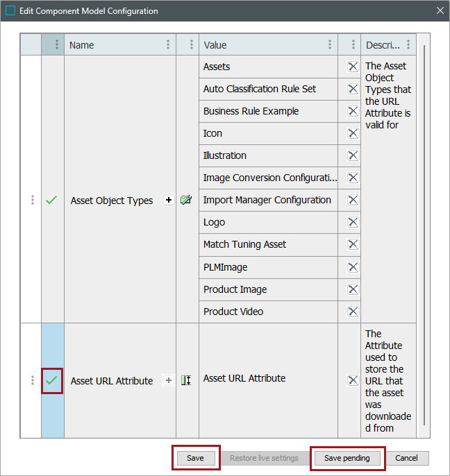The image size is (450, 476).
Task: Click the dialog title bar icon
Action: coord(10,10)
